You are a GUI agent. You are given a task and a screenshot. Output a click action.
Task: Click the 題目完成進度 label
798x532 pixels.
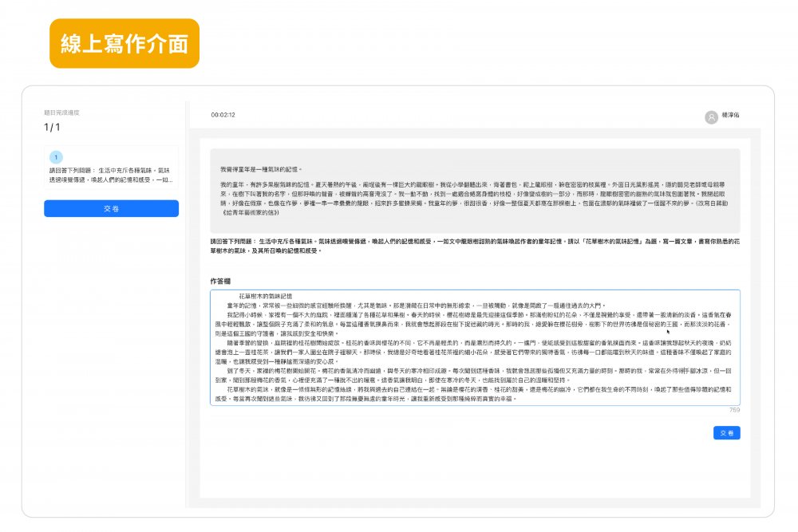61,112
